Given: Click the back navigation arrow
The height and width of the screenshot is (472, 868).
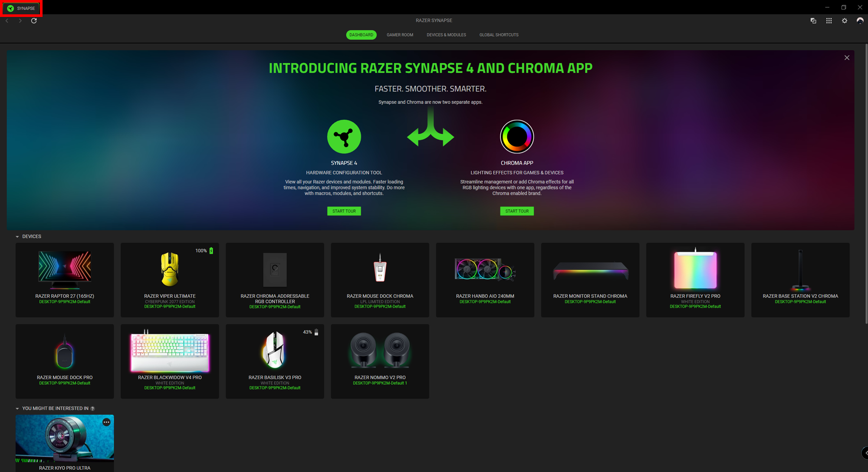Looking at the screenshot, I should 7,20.
